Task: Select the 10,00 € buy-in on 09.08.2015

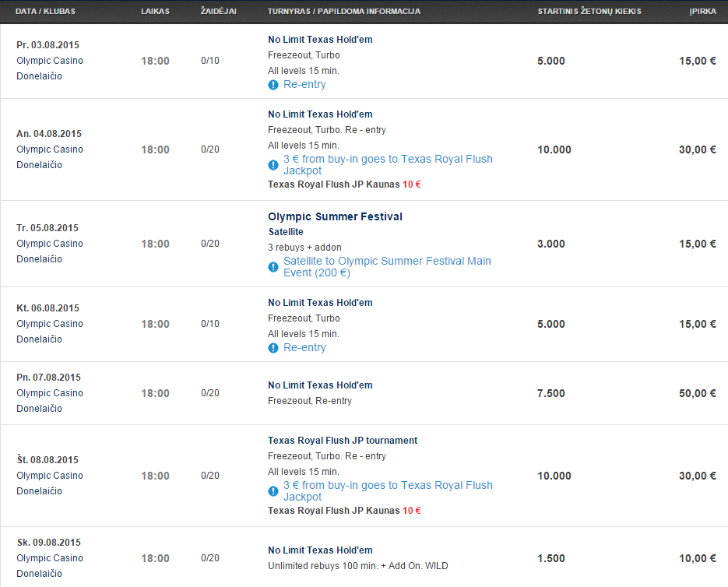Action: (x=698, y=558)
